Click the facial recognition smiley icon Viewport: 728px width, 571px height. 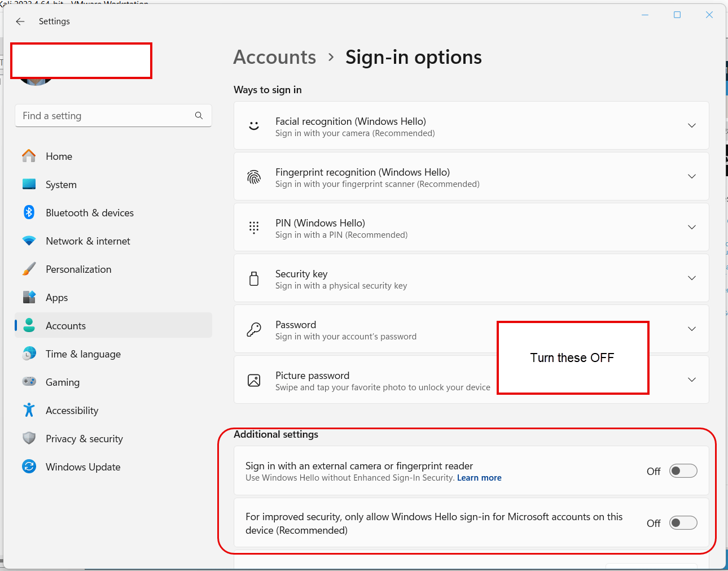(x=254, y=125)
